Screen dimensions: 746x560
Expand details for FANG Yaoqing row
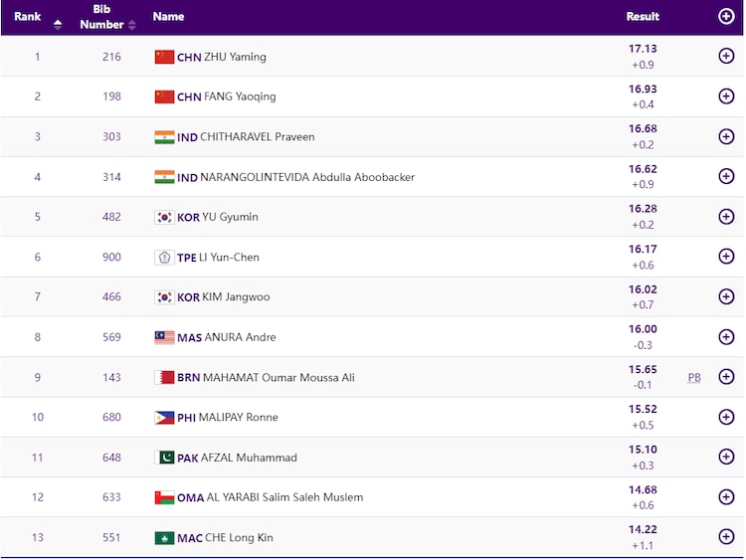coord(725,96)
